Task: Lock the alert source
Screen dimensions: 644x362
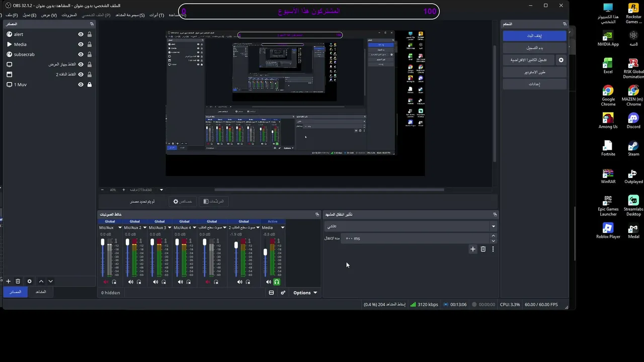Action: (x=90, y=34)
